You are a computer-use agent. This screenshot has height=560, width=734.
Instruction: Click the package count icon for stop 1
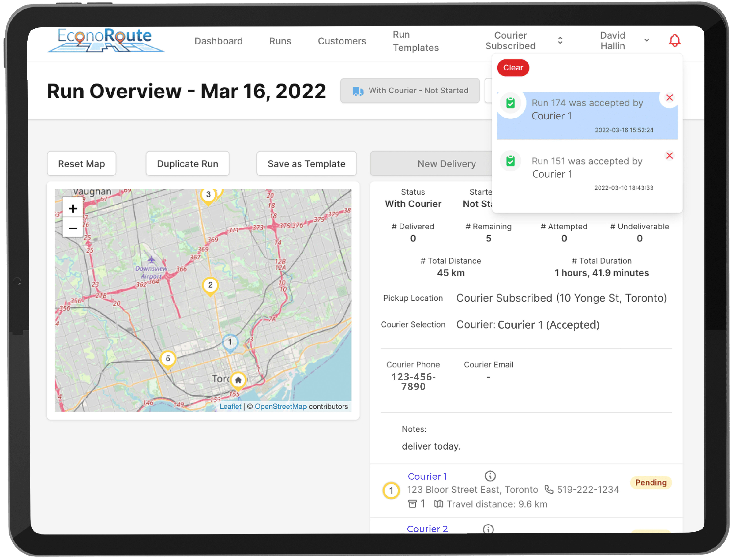point(412,504)
